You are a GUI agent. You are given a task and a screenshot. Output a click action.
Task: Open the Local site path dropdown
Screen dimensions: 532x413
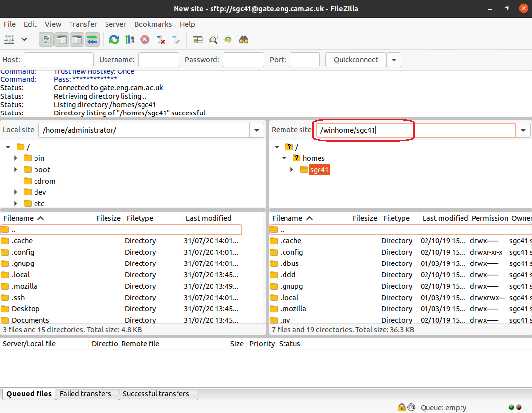(x=257, y=130)
